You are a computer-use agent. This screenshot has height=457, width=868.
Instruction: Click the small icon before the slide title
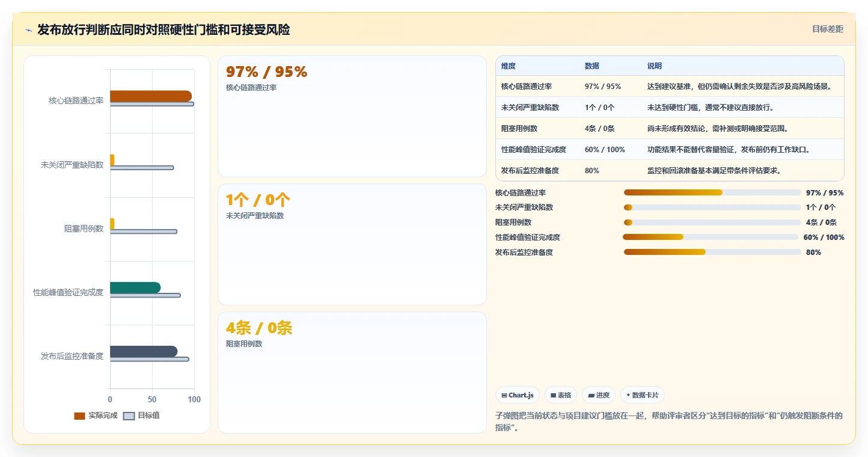coord(28,30)
